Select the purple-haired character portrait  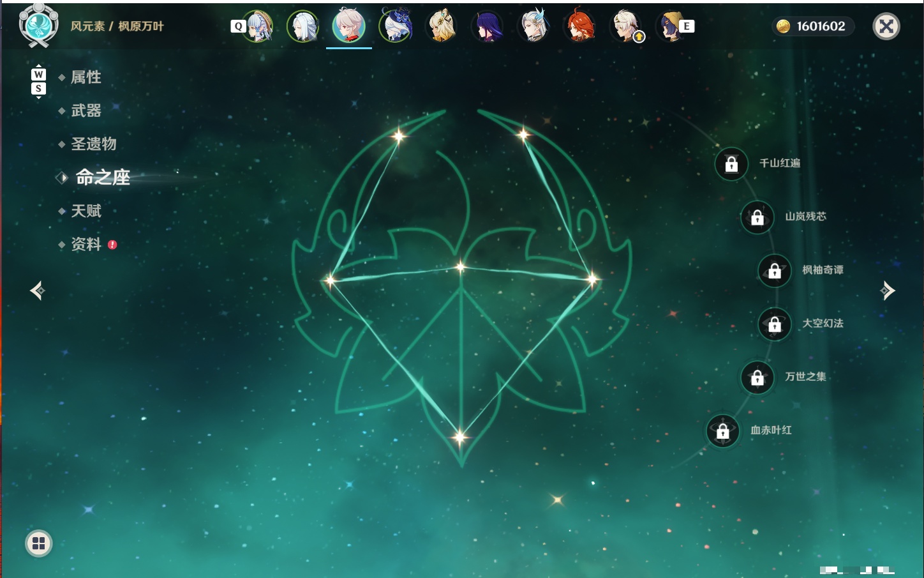click(x=488, y=26)
